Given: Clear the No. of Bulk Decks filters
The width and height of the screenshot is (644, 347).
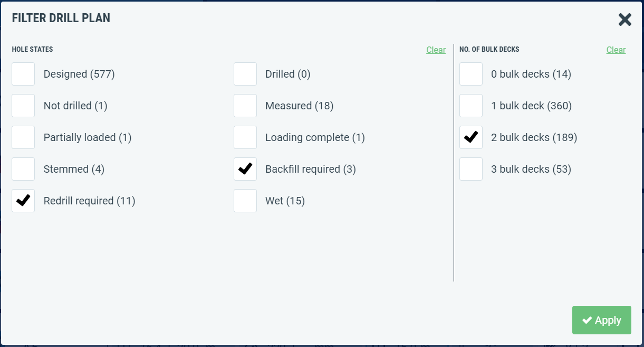Looking at the screenshot, I should pos(616,50).
